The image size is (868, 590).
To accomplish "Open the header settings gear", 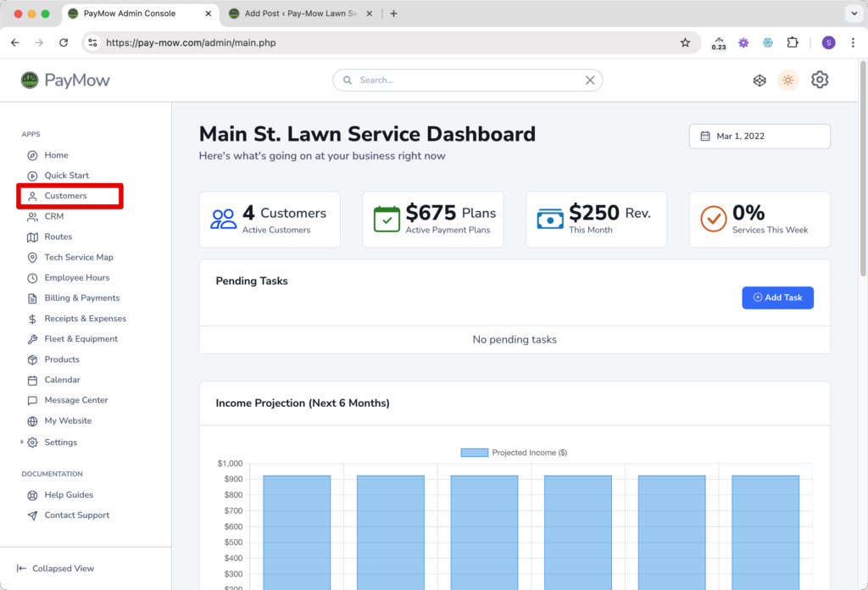I will (x=820, y=80).
